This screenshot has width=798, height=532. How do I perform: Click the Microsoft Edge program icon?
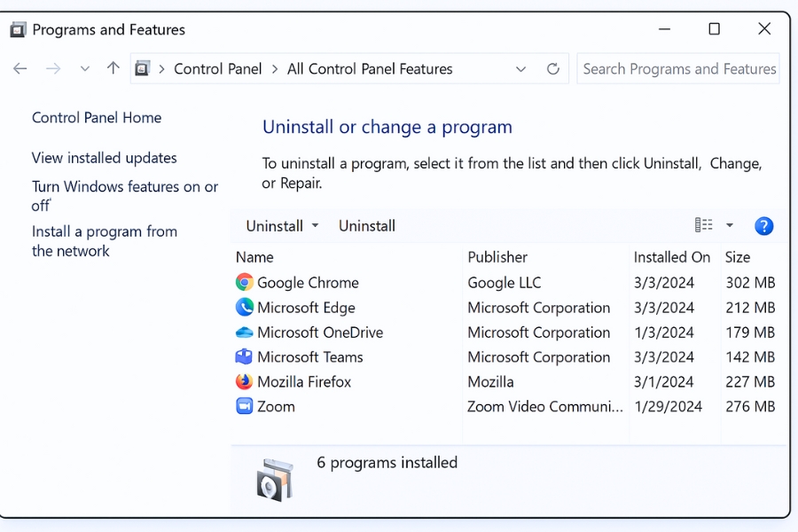(245, 308)
